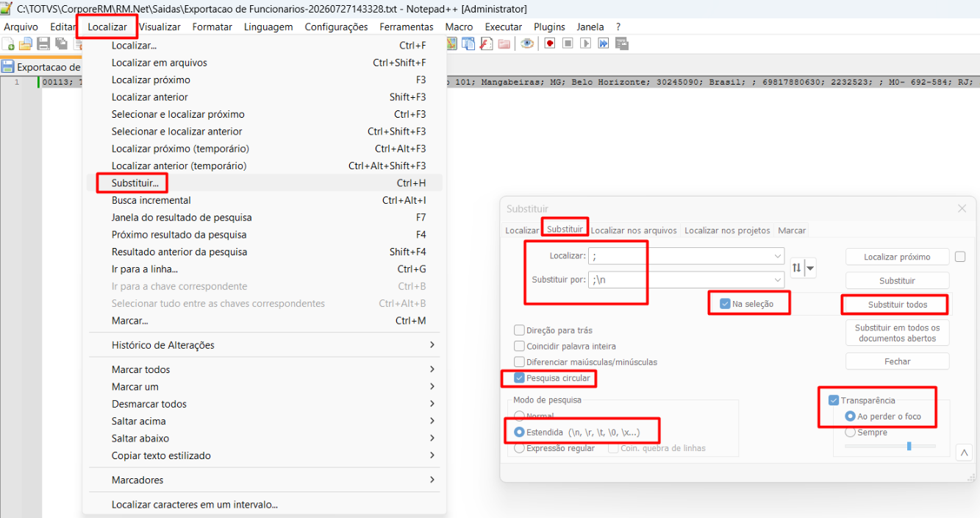
Task: Toggle the Na seleção checkbox
Action: 725,304
